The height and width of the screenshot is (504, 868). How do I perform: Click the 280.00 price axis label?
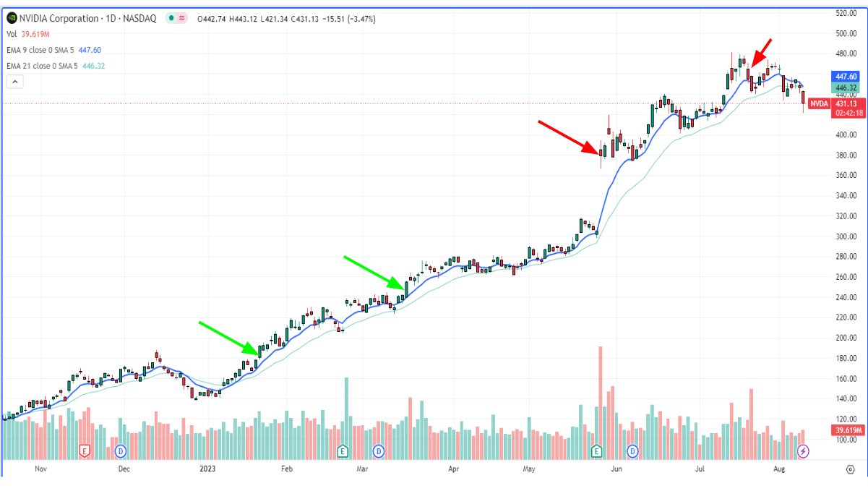coord(846,256)
